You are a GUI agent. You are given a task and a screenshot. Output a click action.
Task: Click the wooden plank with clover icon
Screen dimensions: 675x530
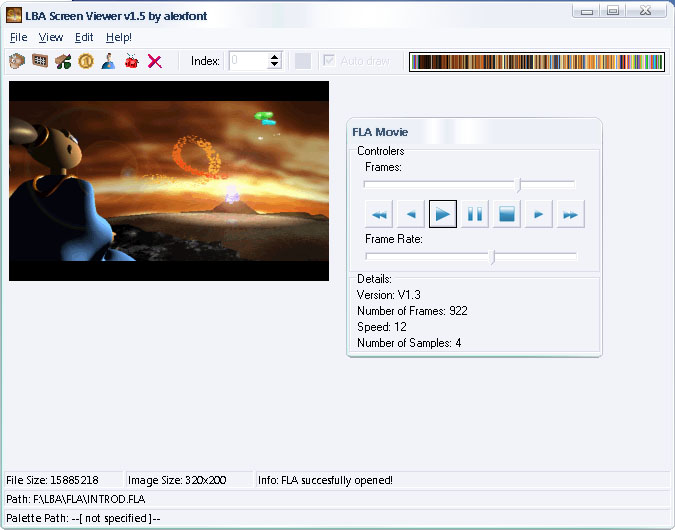click(x=63, y=61)
